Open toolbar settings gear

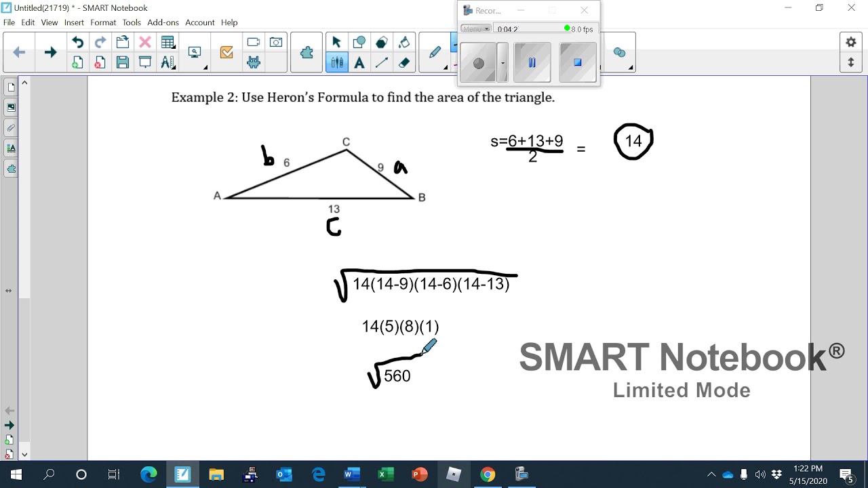(x=851, y=42)
